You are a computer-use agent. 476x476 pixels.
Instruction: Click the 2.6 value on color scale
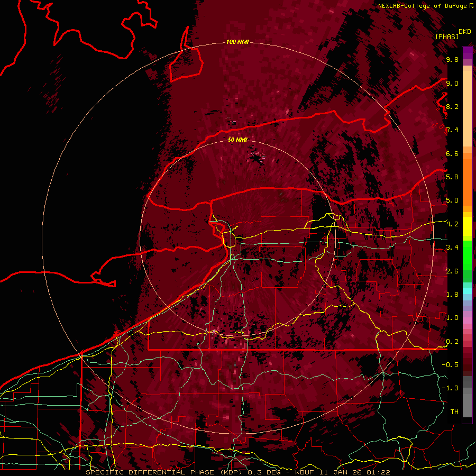(452, 271)
